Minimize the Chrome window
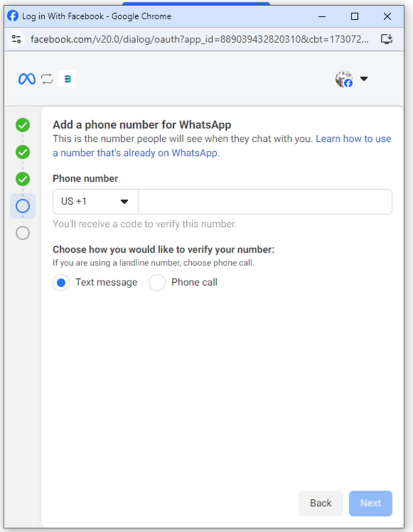This screenshot has width=413, height=532. point(322,16)
